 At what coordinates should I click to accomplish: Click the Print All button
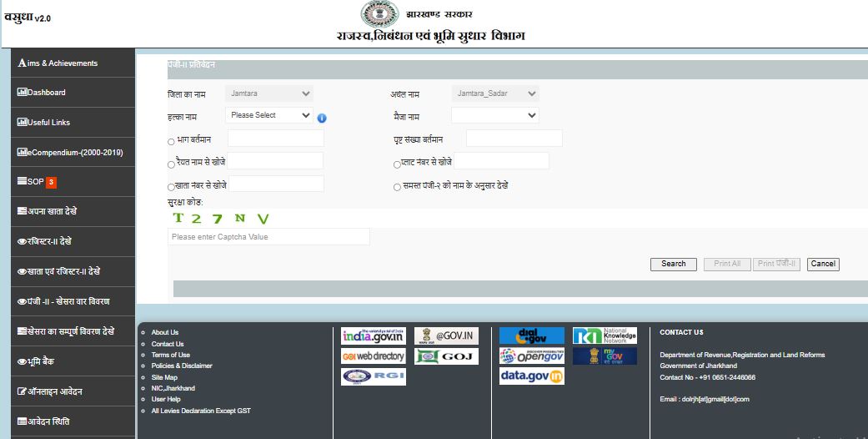coord(727,264)
